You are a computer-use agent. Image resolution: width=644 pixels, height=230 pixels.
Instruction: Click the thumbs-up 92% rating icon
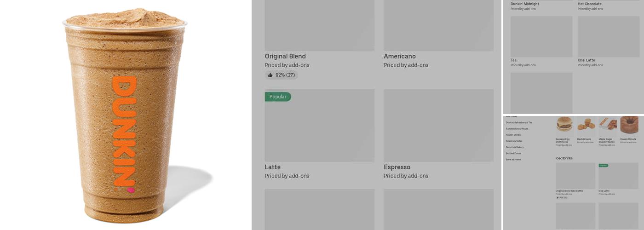(270, 75)
